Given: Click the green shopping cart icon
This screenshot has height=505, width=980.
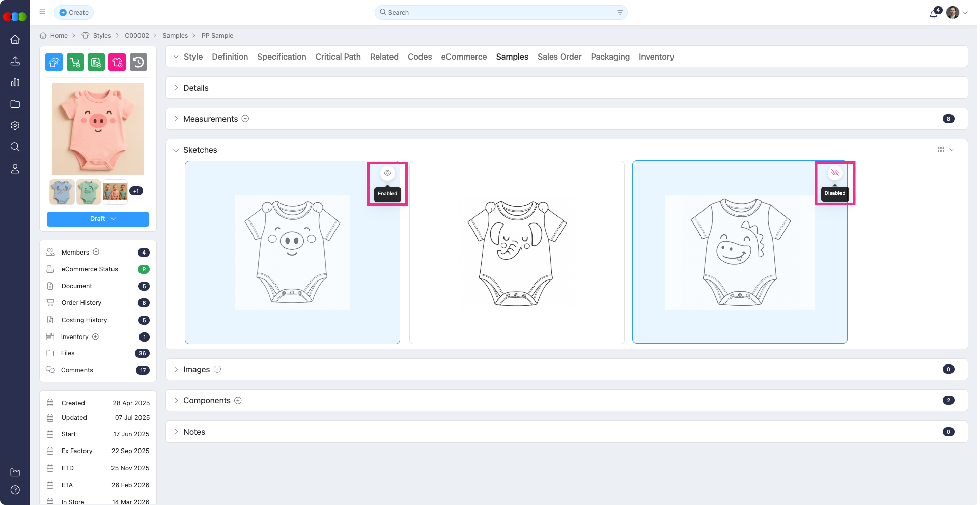Looking at the screenshot, I should pyautogui.click(x=75, y=62).
